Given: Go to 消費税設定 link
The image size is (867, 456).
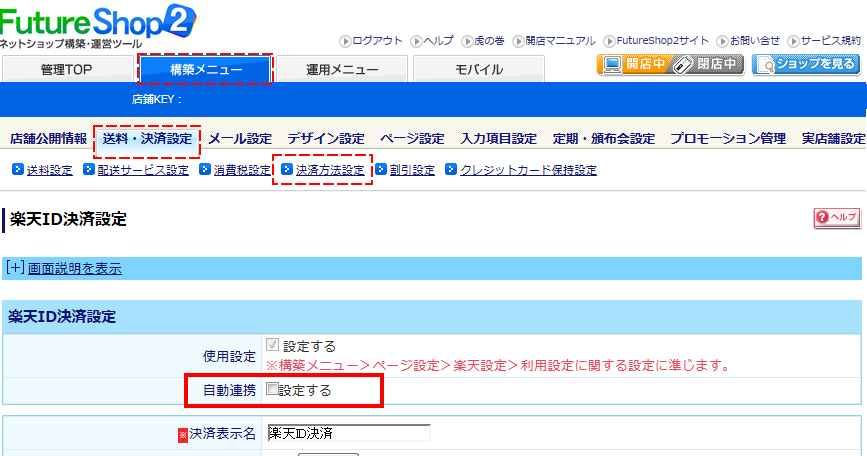Looking at the screenshot, I should point(242,170).
